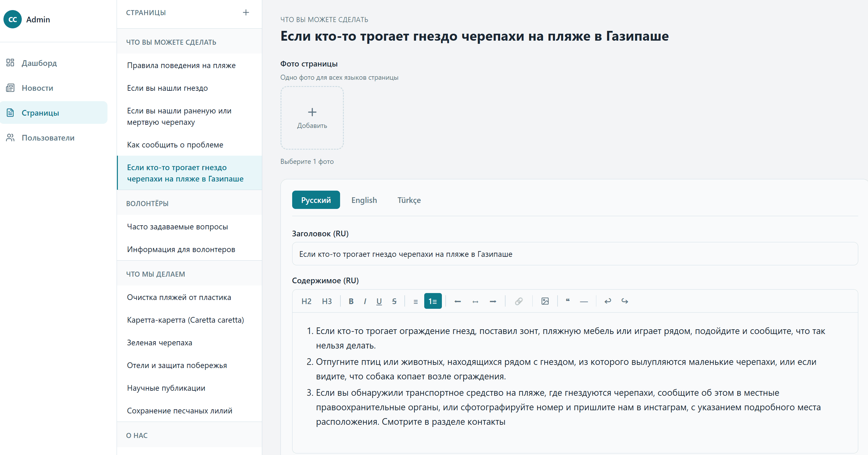The image size is (868, 455).
Task: Click the Добавить photo upload box
Action: click(x=312, y=118)
